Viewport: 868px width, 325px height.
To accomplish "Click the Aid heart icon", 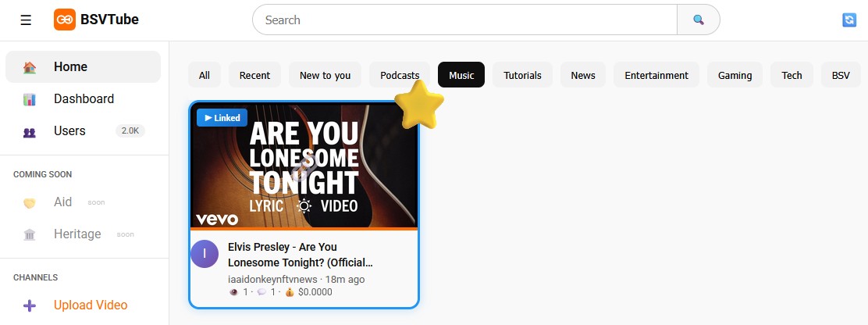I will [30, 203].
